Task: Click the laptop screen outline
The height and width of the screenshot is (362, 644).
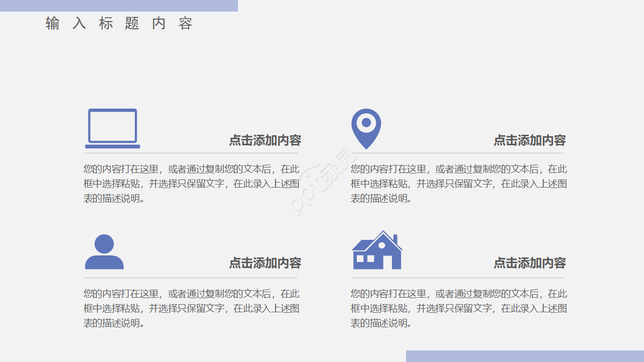Action: tap(112, 125)
